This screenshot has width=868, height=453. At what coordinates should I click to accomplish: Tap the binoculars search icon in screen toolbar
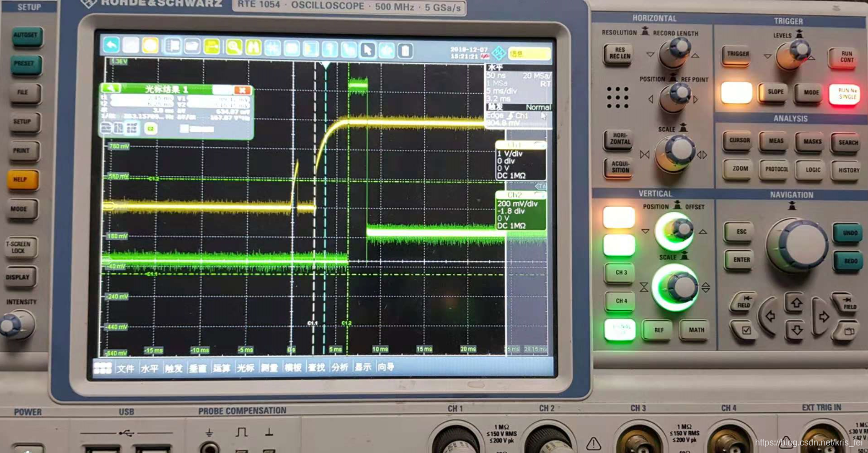click(x=253, y=47)
